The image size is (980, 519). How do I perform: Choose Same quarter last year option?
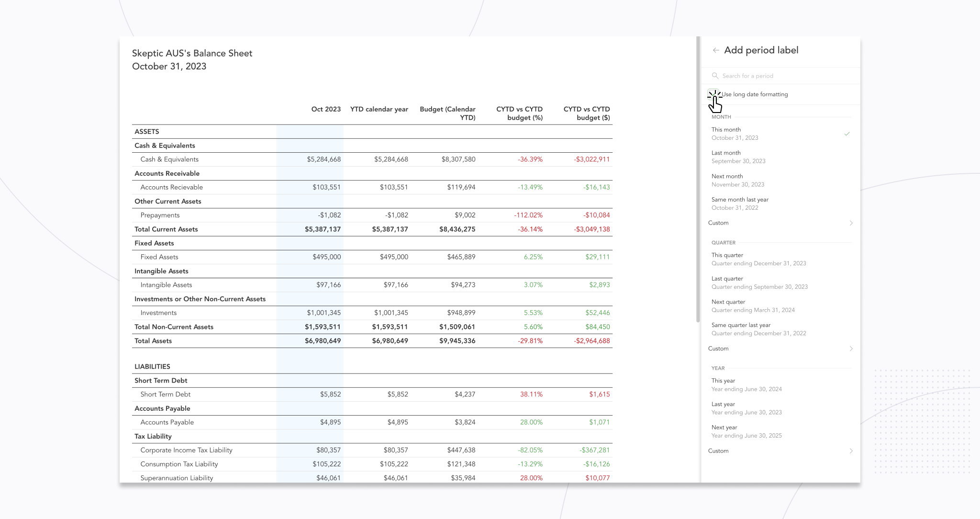click(x=780, y=329)
